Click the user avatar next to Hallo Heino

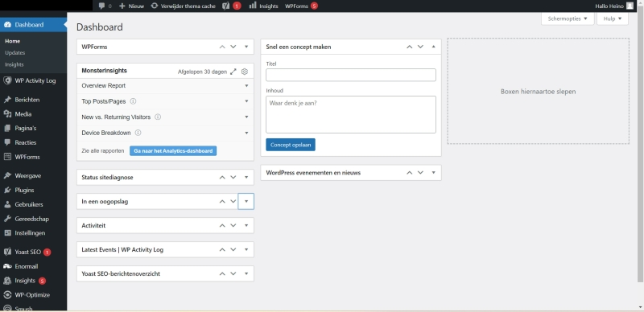(630, 6)
